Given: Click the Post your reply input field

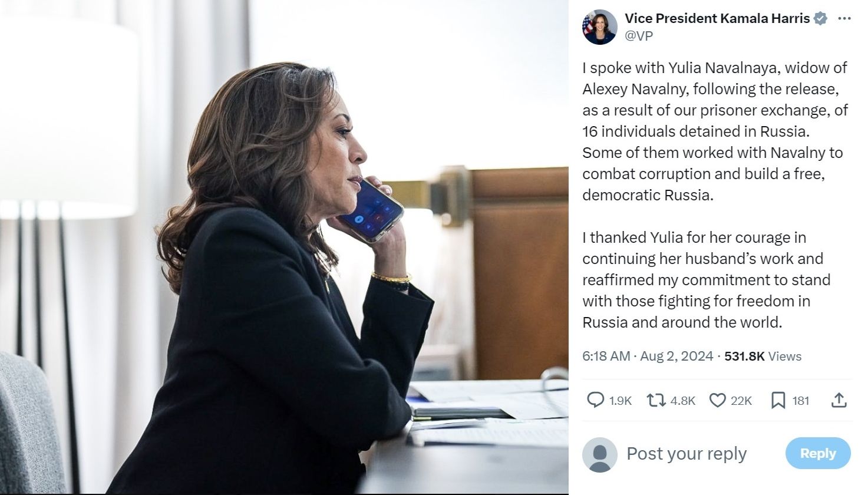Looking at the screenshot, I should click(x=687, y=454).
